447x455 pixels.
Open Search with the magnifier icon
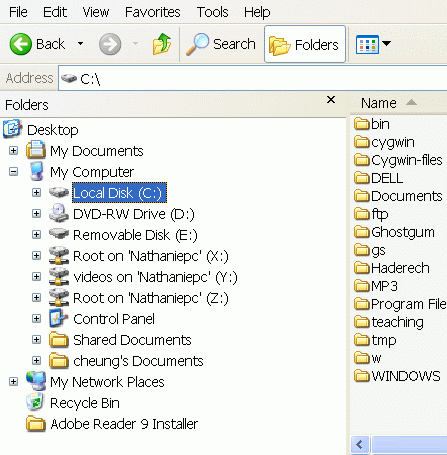(x=197, y=44)
